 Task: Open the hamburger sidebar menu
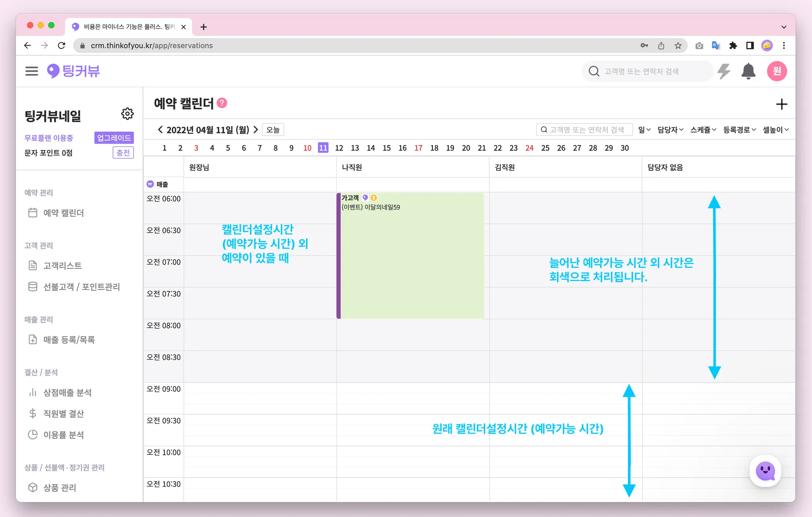coord(31,71)
